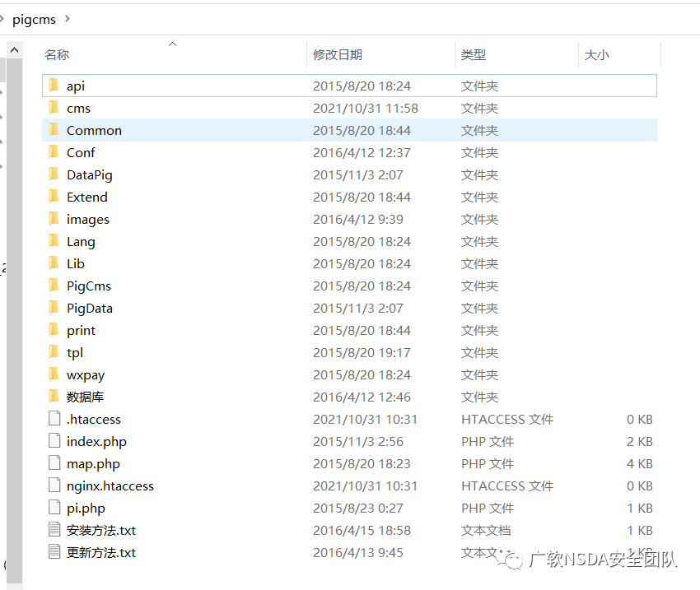The height and width of the screenshot is (590, 700).
Task: Select the Common folder name
Action: click(x=94, y=131)
